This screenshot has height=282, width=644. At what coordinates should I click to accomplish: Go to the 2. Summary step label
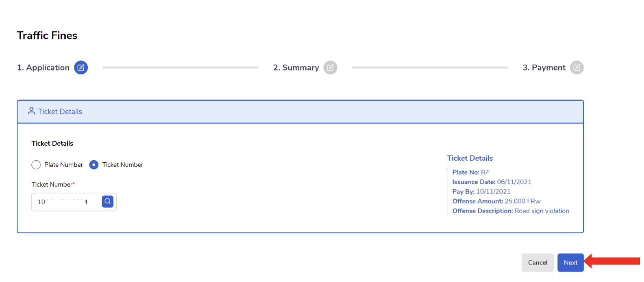(x=296, y=67)
